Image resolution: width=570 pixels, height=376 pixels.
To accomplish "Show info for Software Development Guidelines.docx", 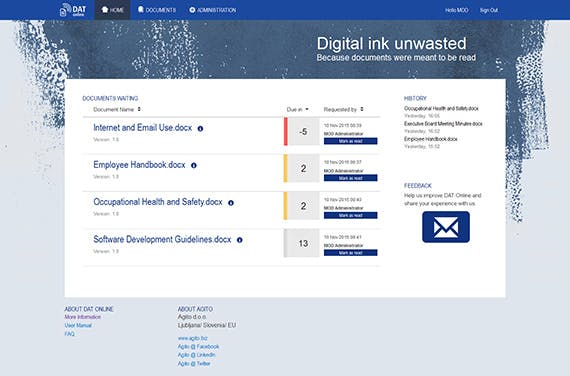I will pyautogui.click(x=240, y=240).
